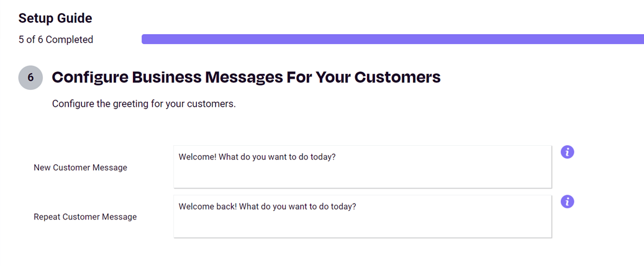
Task: Click the '5 of 6 Completed' status text
Action: (x=56, y=40)
